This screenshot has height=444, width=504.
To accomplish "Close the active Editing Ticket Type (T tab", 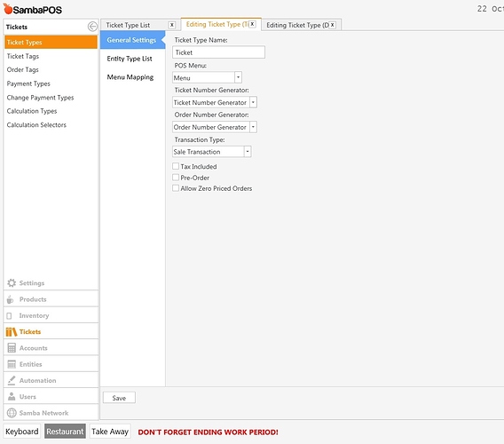I will (x=252, y=24).
